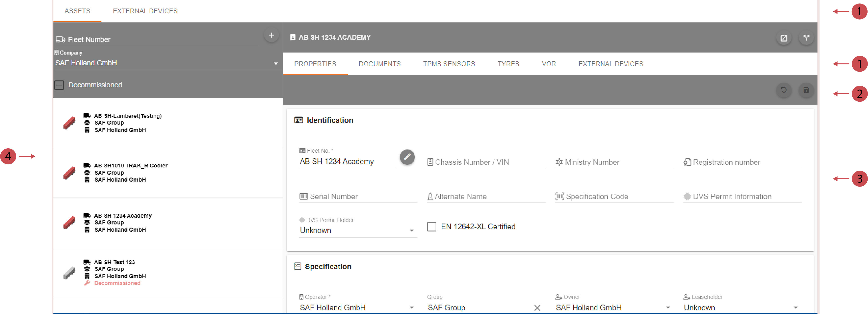Image resolution: width=868 pixels, height=314 pixels.
Task: Click the branch icon in the asset header
Action: tap(806, 38)
